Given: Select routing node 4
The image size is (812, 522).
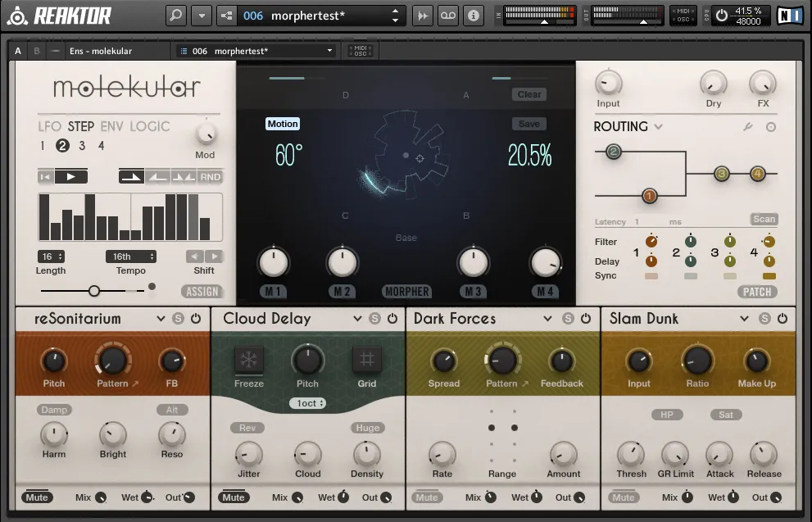Looking at the screenshot, I should [x=758, y=174].
